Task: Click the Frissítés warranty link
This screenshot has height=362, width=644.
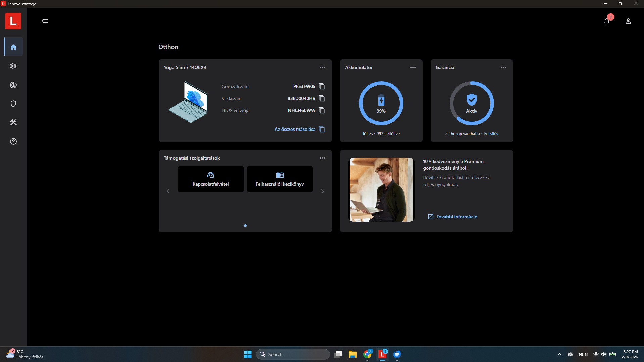Action: coord(491,134)
